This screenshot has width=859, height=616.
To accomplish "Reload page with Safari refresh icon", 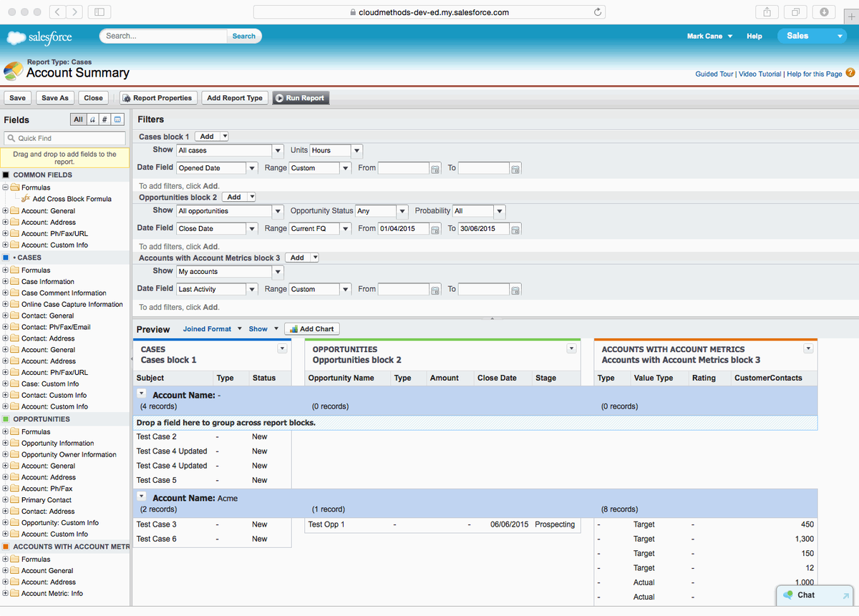I will click(598, 12).
